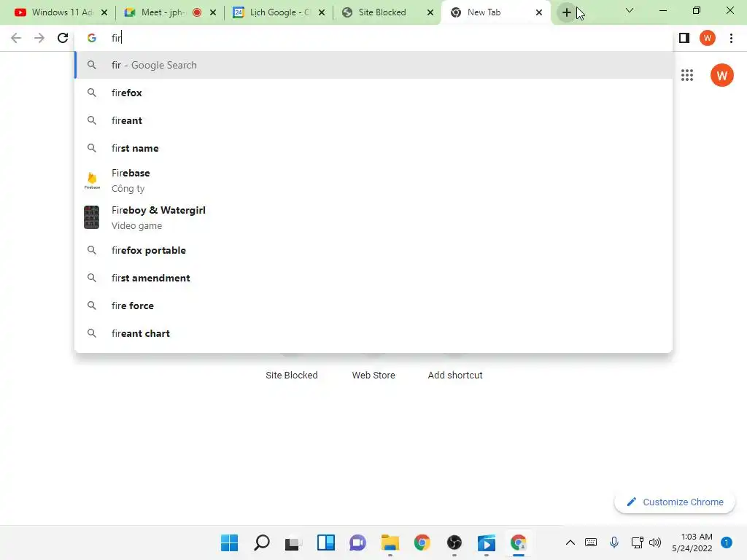Open the notification badge
The image size is (747, 560).
tap(727, 542)
